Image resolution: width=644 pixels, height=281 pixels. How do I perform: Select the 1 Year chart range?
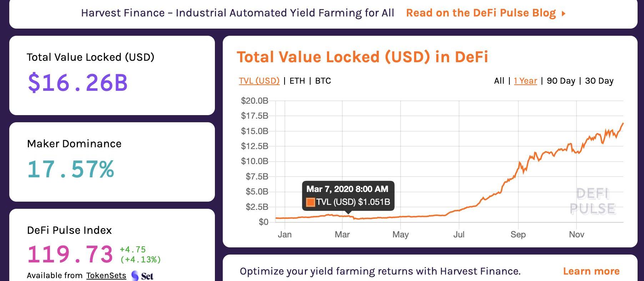point(525,81)
